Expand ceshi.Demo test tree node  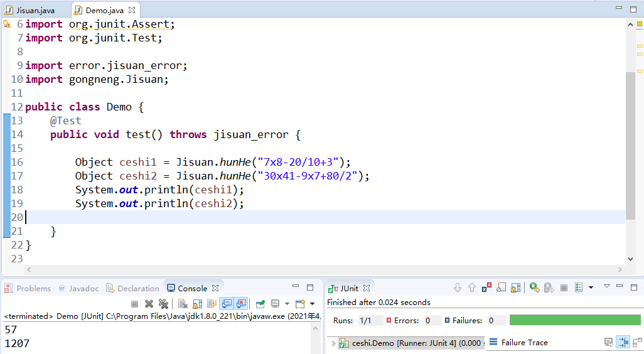[333, 343]
